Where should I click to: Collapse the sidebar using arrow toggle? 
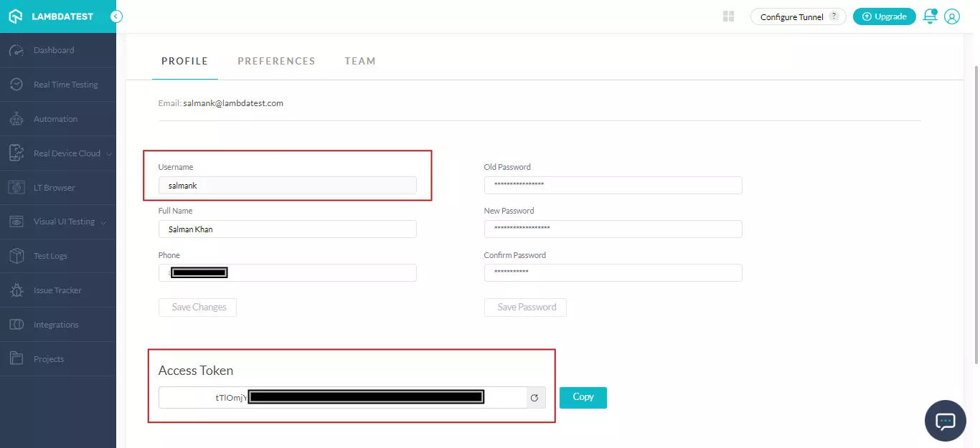point(116,16)
